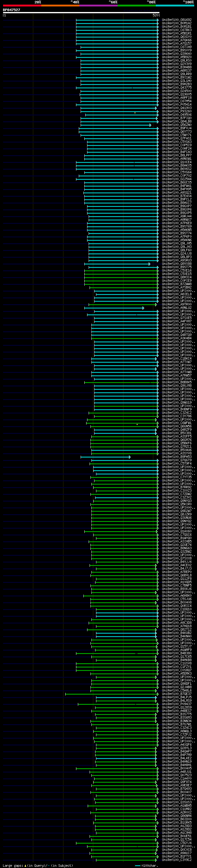Click the green alignment bar of C5XE15
The height and width of the screenshot is (868, 197).
(121, 274)
